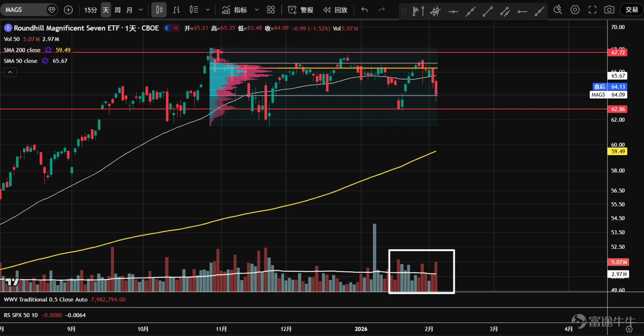
Task: Click the refresh icon next to SMA 50
Action: point(45,61)
